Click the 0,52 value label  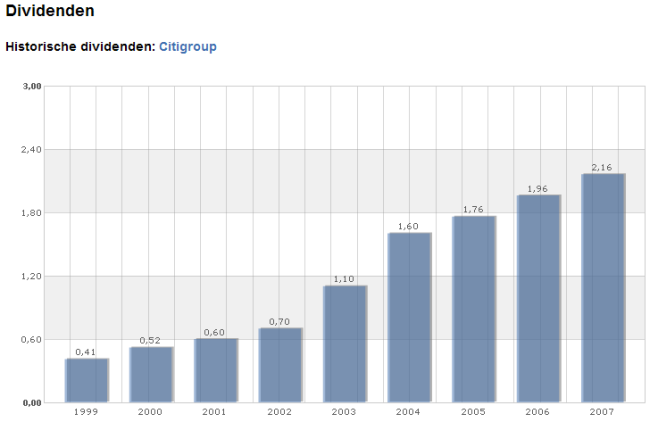150,340
